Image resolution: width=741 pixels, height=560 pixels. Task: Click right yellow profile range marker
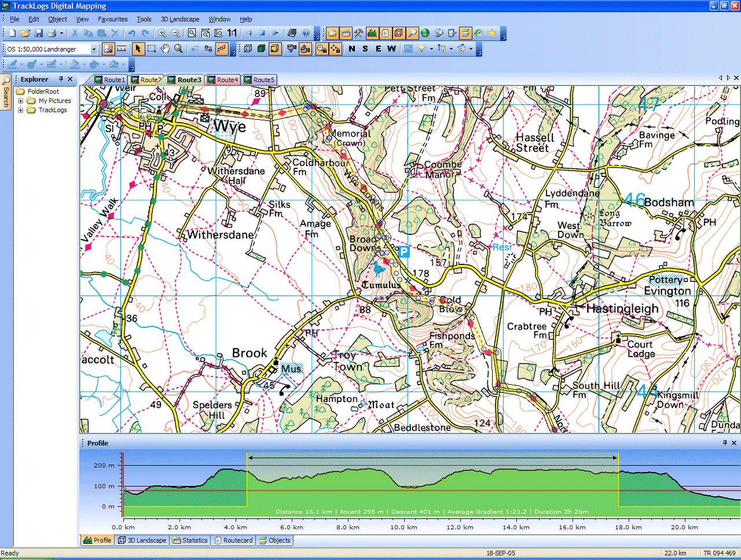(x=618, y=480)
